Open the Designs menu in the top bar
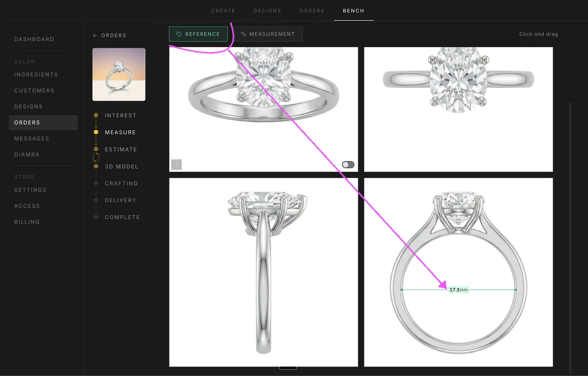This screenshot has height=376, width=588. (x=267, y=11)
